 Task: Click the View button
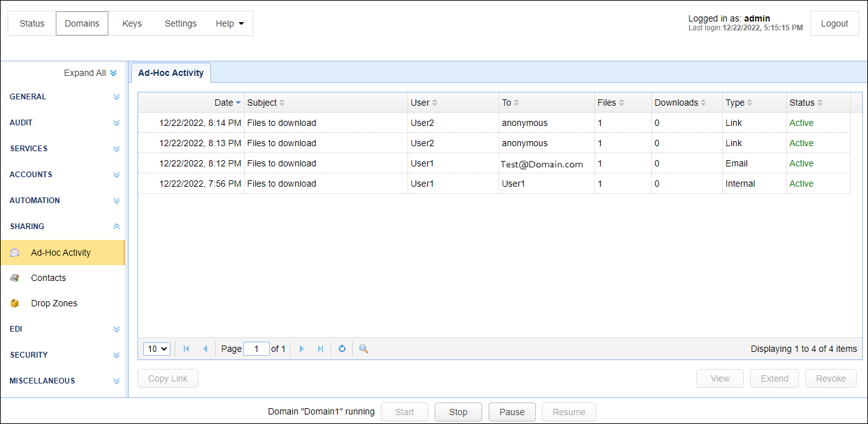[x=720, y=378]
